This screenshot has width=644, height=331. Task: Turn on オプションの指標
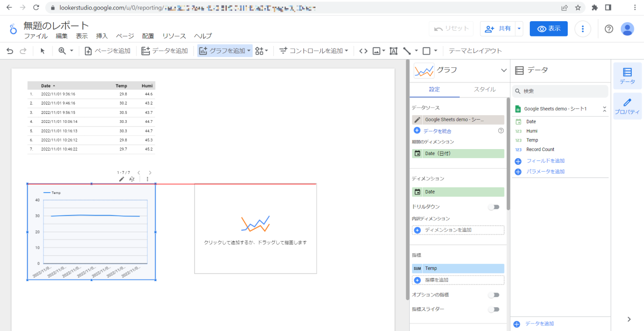click(x=493, y=295)
